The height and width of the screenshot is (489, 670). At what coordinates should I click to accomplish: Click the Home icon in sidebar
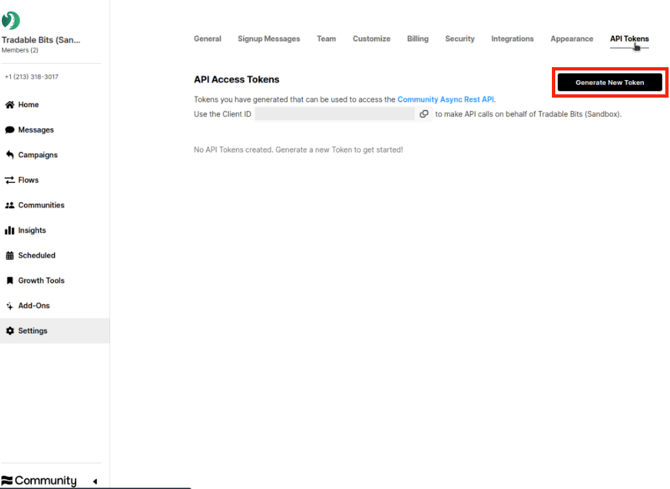(x=10, y=105)
